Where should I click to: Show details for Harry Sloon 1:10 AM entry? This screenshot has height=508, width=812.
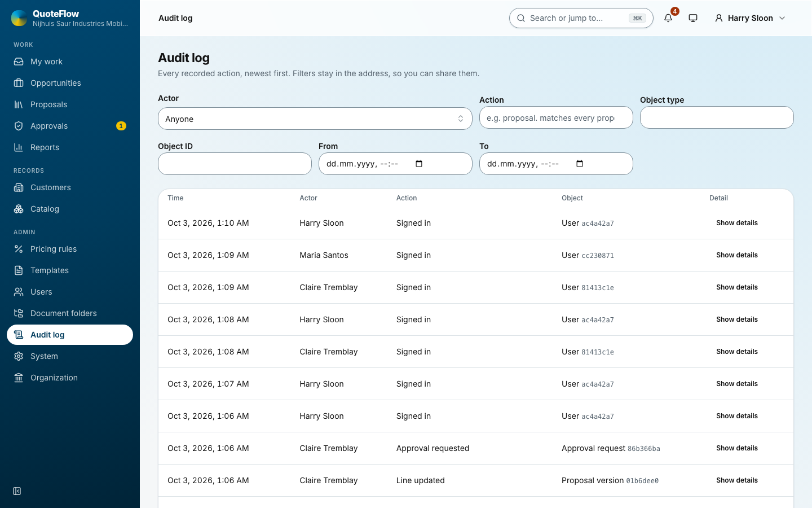tap(737, 223)
